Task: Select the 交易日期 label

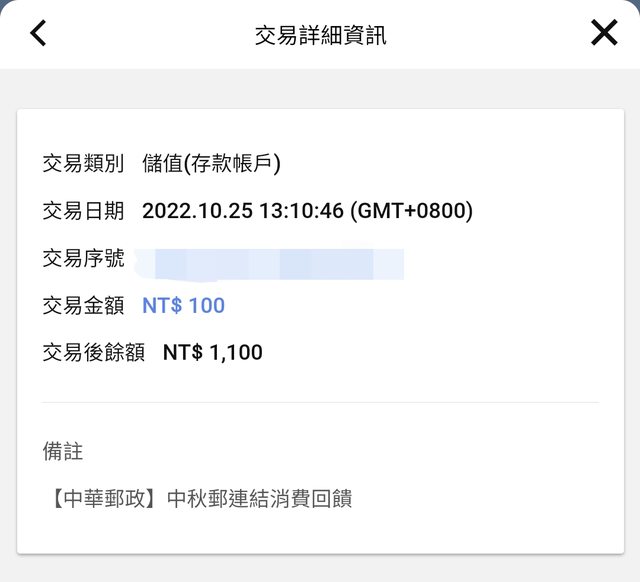Action: [x=83, y=211]
